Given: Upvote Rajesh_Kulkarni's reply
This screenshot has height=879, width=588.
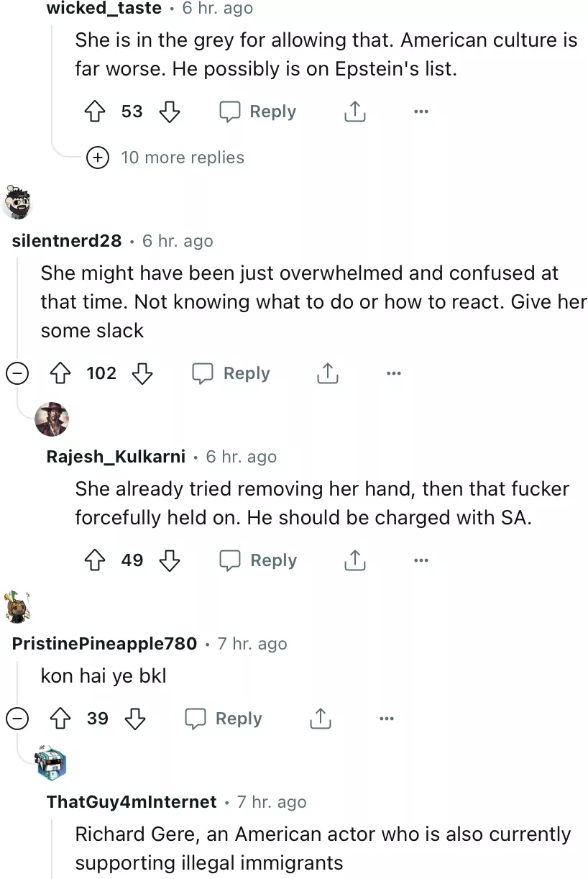Looking at the screenshot, I should pyautogui.click(x=95, y=560).
